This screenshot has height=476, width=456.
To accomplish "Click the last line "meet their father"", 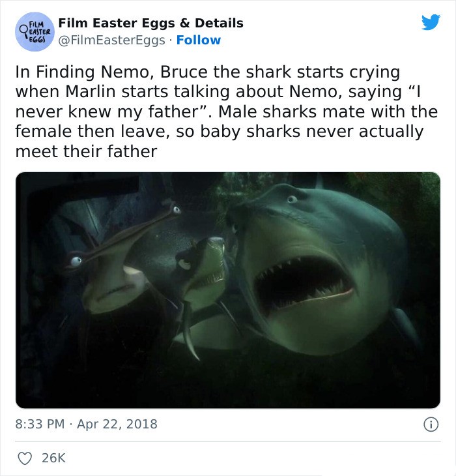I will tap(86, 151).
